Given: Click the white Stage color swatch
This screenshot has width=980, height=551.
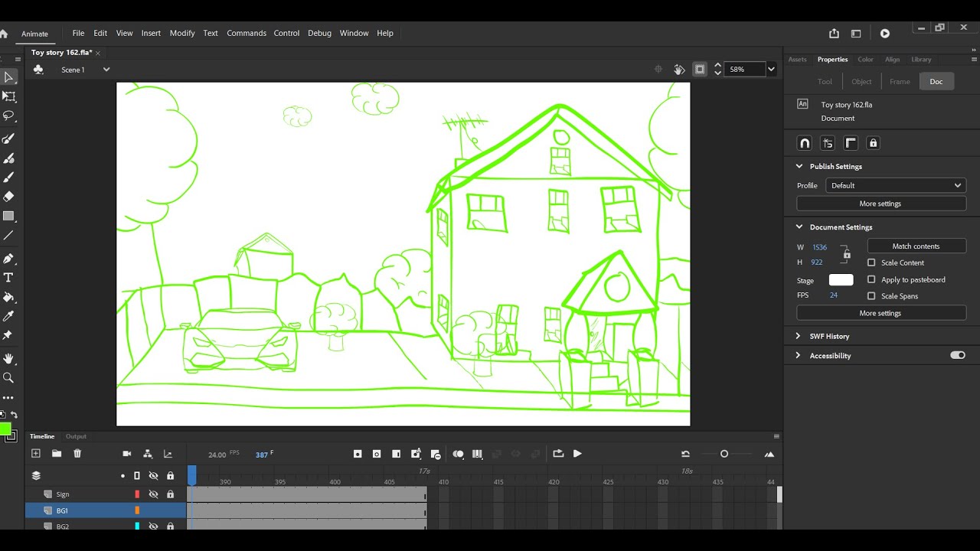Looking at the screenshot, I should 841,280.
